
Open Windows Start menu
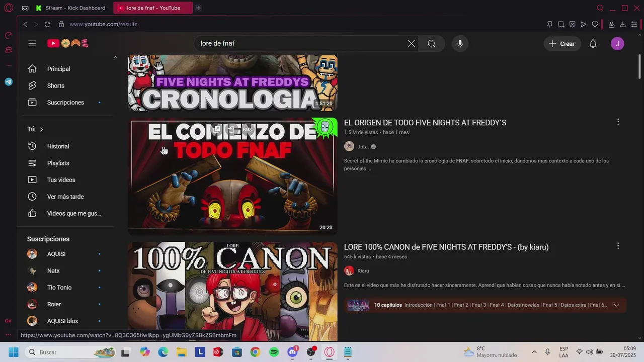pos(14,352)
